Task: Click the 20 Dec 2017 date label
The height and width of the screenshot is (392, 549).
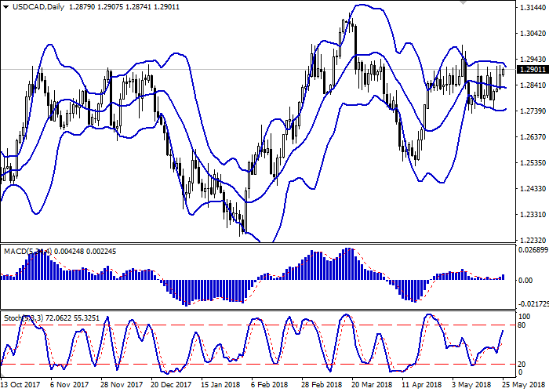Action: pyautogui.click(x=171, y=385)
